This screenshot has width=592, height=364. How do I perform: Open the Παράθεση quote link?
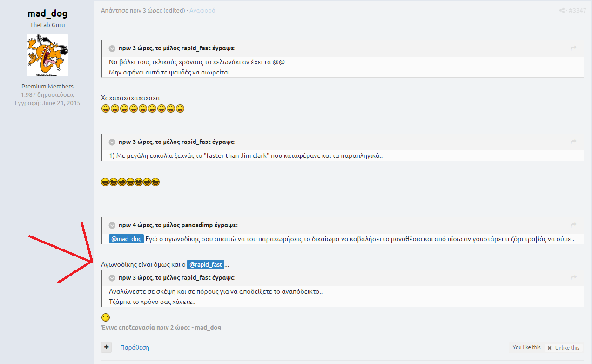coord(135,347)
